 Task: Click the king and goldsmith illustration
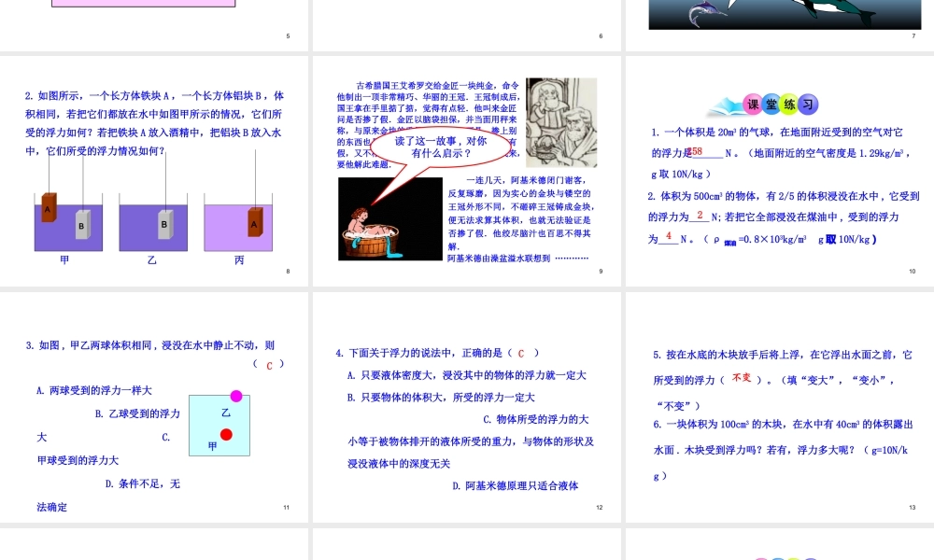coord(561,122)
